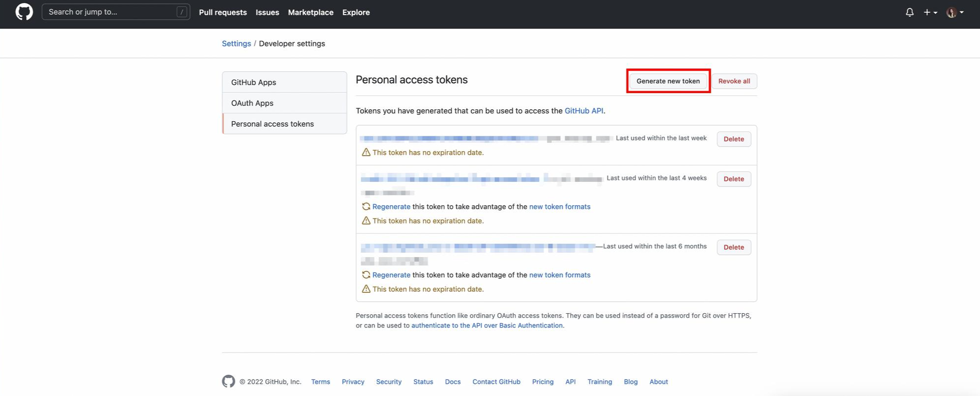Click Training in the footer
Viewport: 980px width, 396px height.
[600, 382]
